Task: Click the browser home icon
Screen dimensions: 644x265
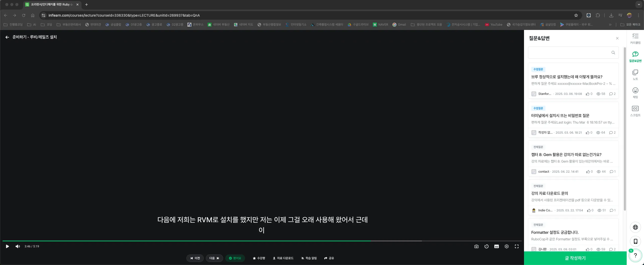Action: 33,15
